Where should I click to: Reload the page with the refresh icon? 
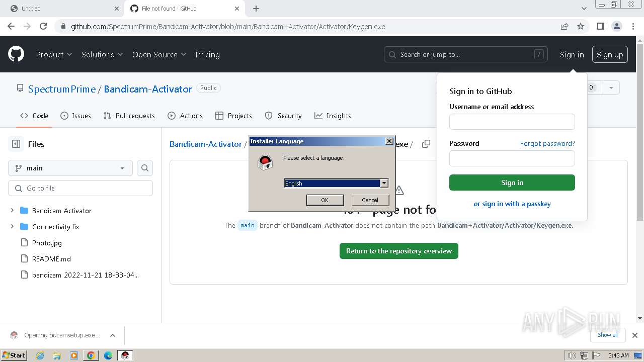(x=43, y=26)
